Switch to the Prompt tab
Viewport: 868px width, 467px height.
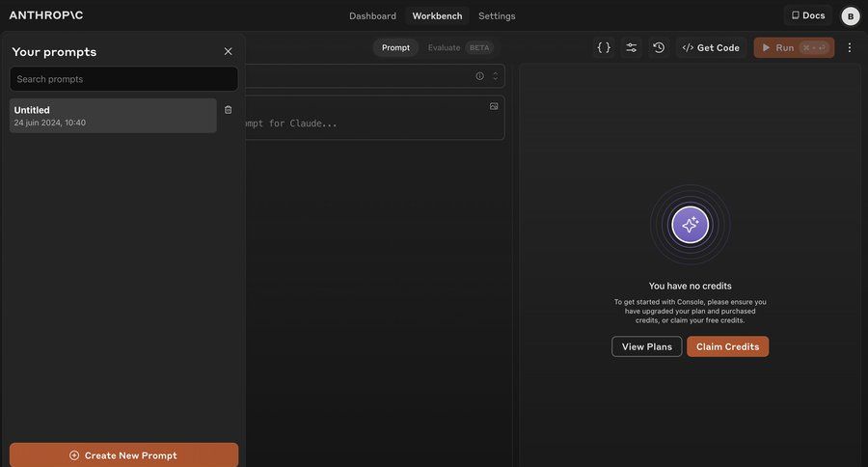pyautogui.click(x=395, y=47)
